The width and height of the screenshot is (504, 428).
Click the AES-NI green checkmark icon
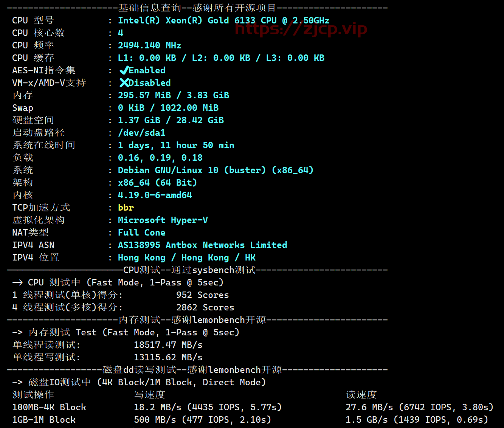point(124,70)
